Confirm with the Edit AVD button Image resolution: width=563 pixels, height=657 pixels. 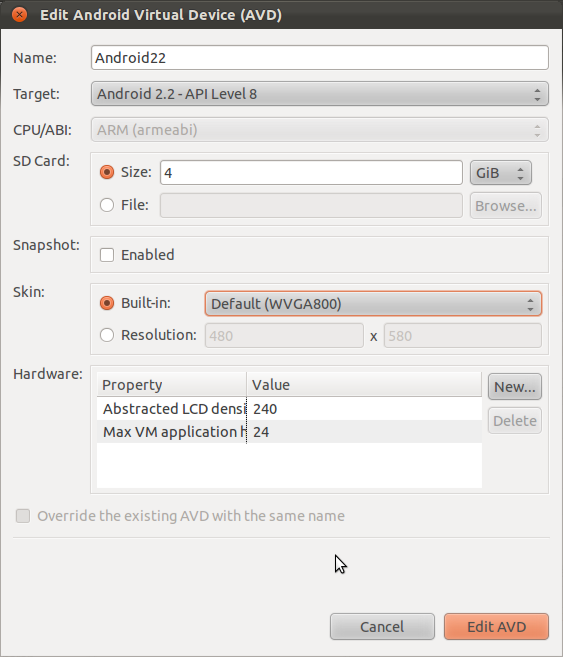click(x=496, y=627)
